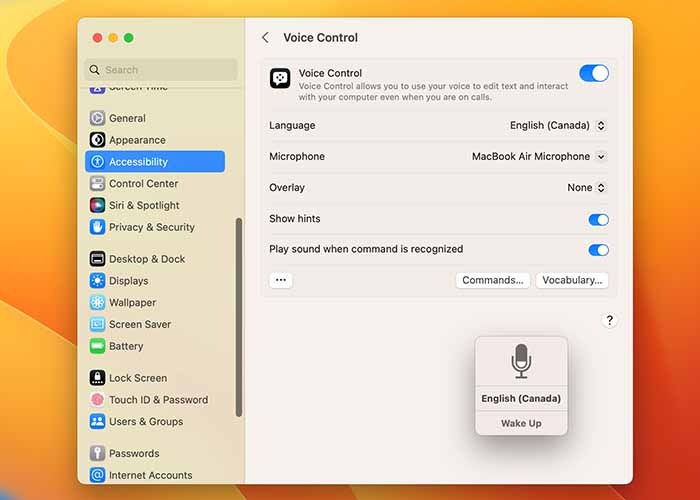Select Touch ID & Password in sidebar
Viewport: 700px width, 500px height.
coord(154,400)
